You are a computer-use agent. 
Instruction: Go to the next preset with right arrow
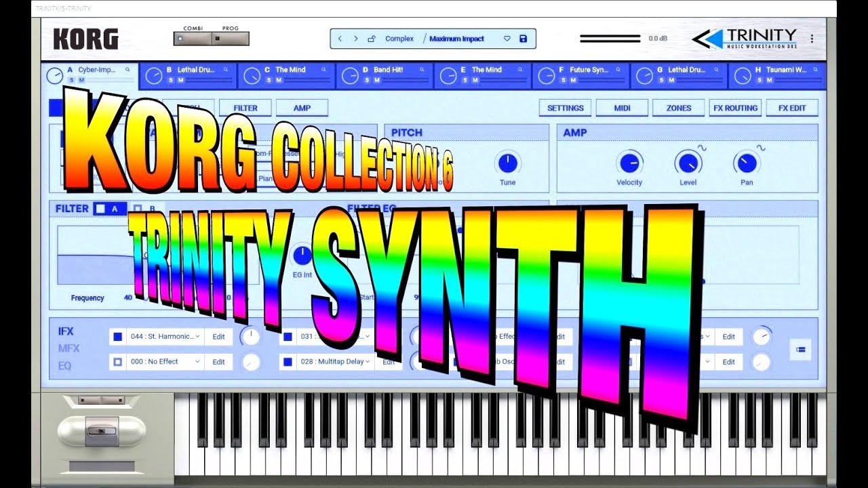click(356, 39)
